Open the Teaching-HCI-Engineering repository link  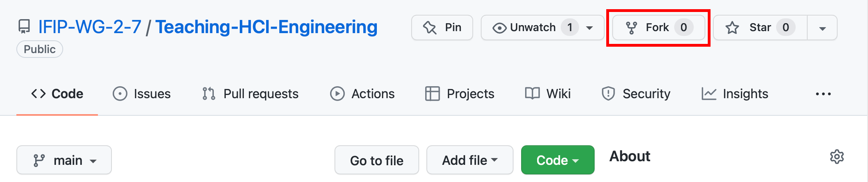[x=267, y=27]
